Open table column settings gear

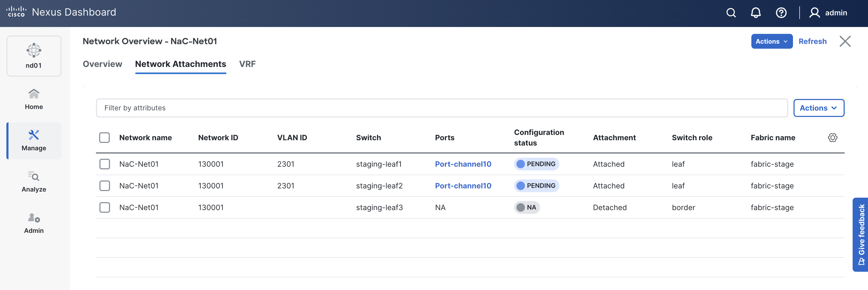pyautogui.click(x=832, y=138)
